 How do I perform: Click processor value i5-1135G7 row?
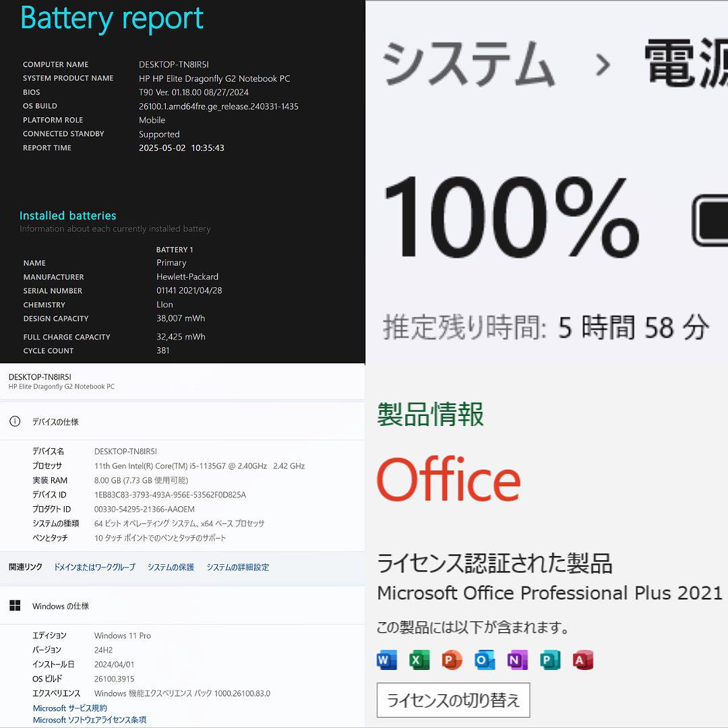(x=199, y=466)
